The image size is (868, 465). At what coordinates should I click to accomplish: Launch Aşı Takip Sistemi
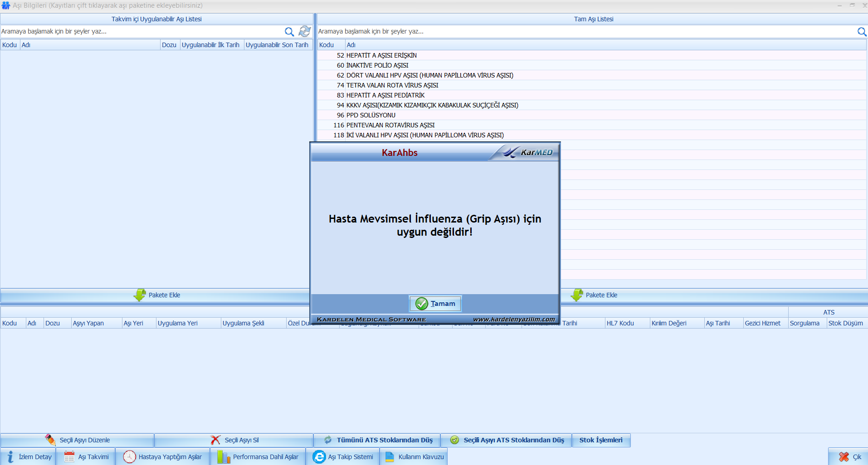[343, 457]
